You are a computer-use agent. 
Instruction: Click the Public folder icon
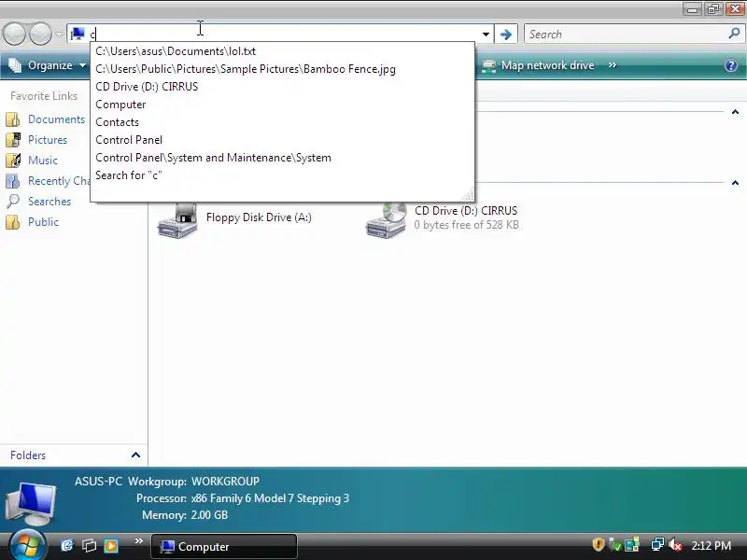coord(13,222)
